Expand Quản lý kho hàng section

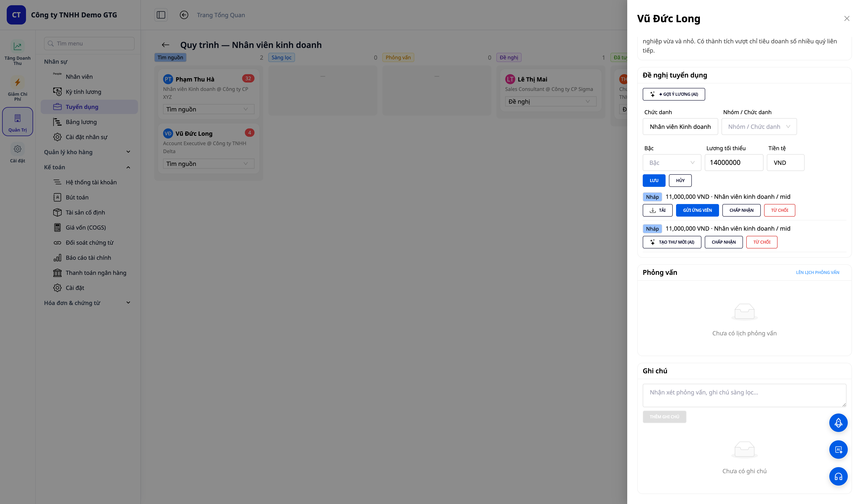(87, 152)
